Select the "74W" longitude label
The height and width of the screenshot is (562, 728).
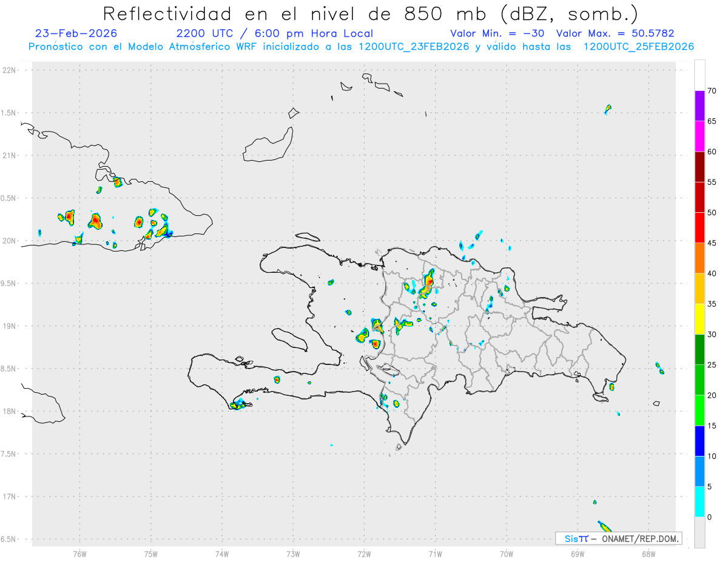pos(222,554)
